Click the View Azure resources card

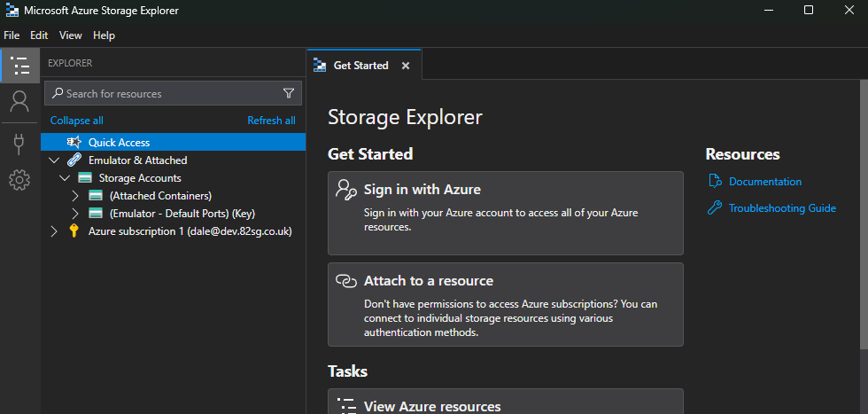[506, 402]
